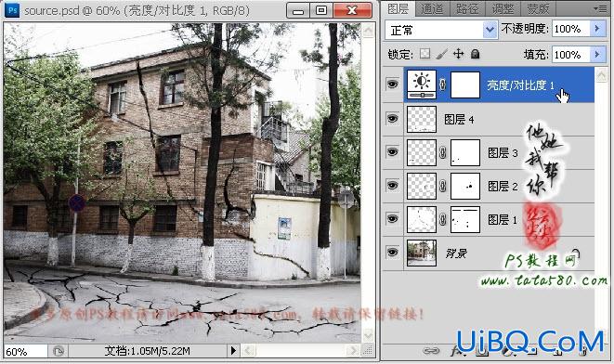
Task: Switch to the 路径 tab
Action: point(467,8)
